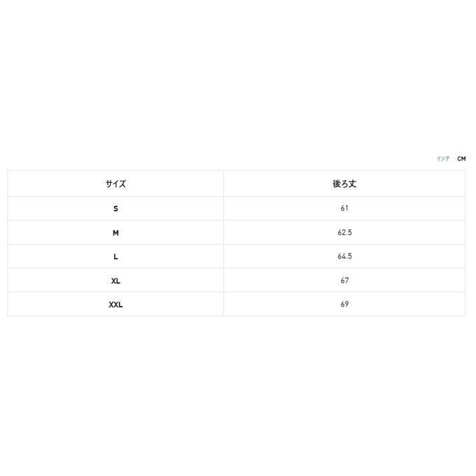The height and width of the screenshot is (476, 476).
Task: Select the M size label
Action: [115, 232]
